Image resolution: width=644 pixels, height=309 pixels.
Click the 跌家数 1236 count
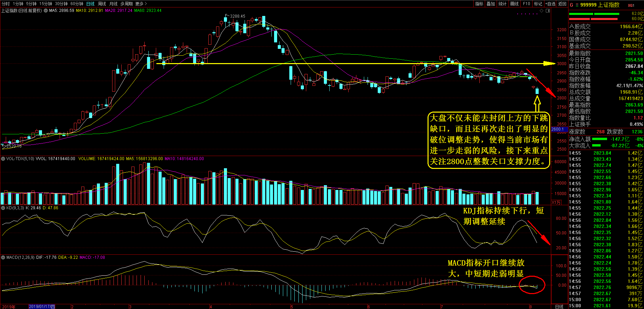[x=637, y=132]
